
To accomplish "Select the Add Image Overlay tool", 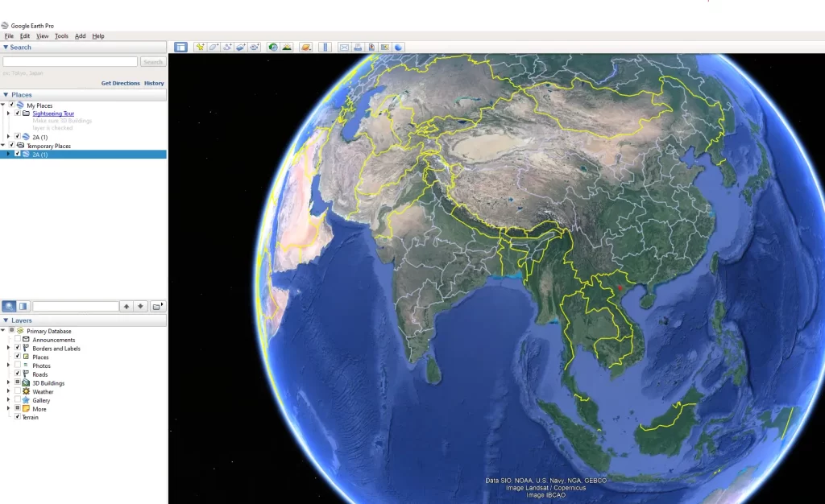I will point(241,48).
